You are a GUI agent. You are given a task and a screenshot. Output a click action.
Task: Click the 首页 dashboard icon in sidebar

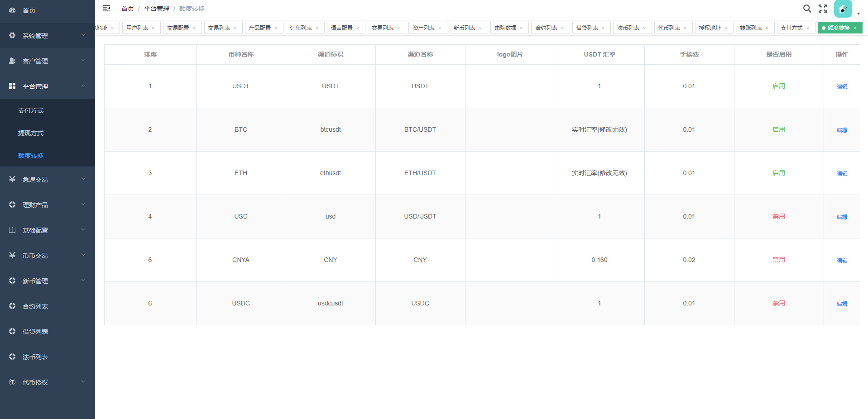coord(12,10)
